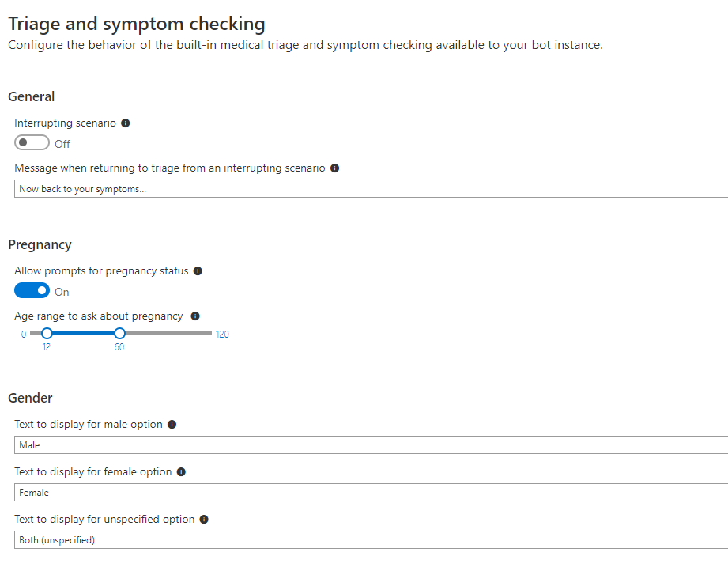Click the Pregnancy section heading

click(x=40, y=245)
